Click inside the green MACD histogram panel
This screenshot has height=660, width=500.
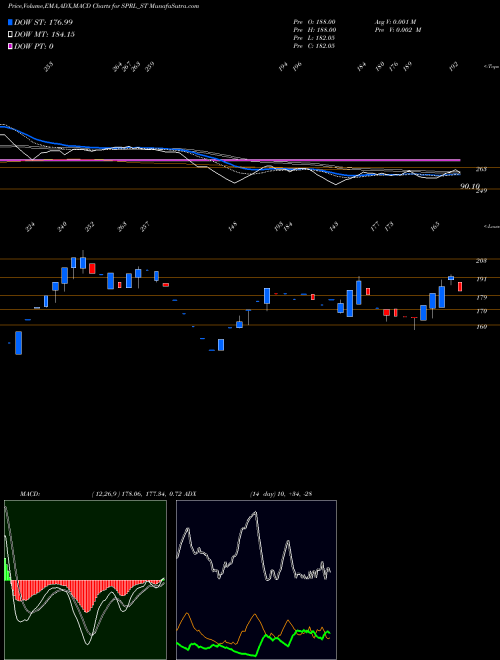pos(85,580)
